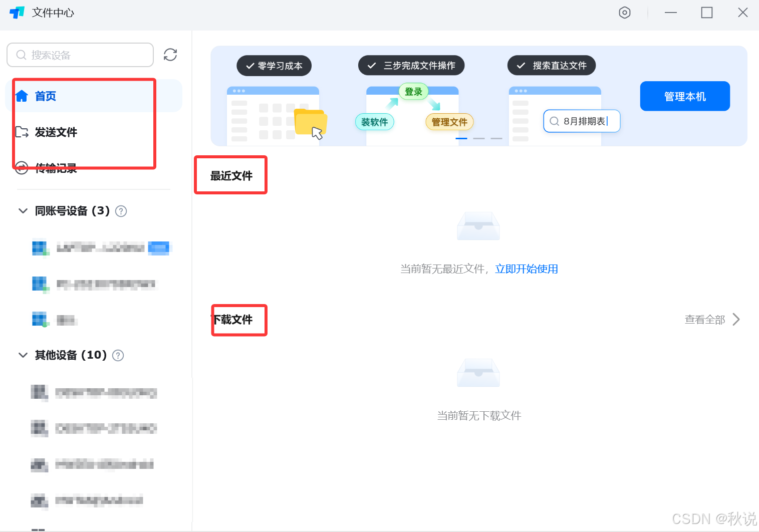The width and height of the screenshot is (759, 532).
Task: Collapse the 其他设备 section
Action: 23,355
